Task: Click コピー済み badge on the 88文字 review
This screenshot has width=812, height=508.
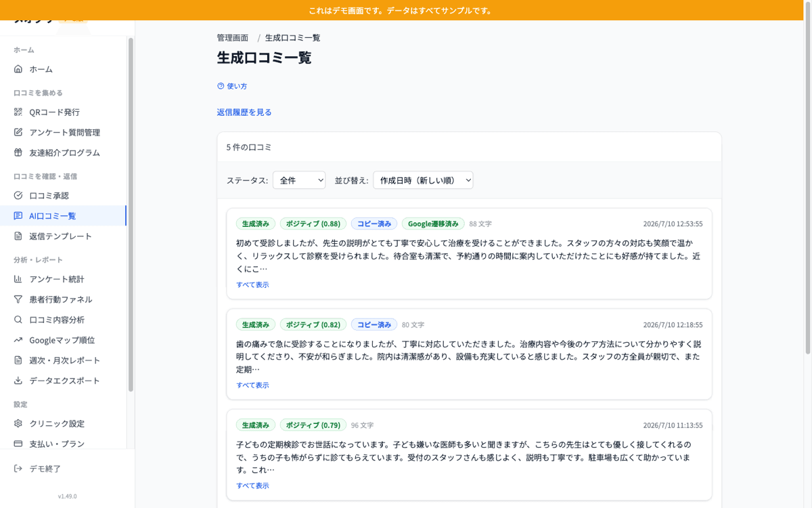Action: 374,224
